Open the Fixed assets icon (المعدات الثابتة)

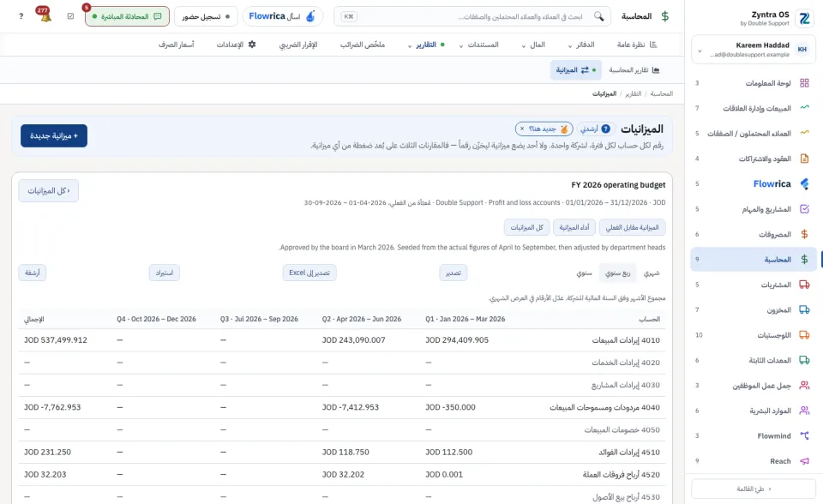pyautogui.click(x=804, y=360)
